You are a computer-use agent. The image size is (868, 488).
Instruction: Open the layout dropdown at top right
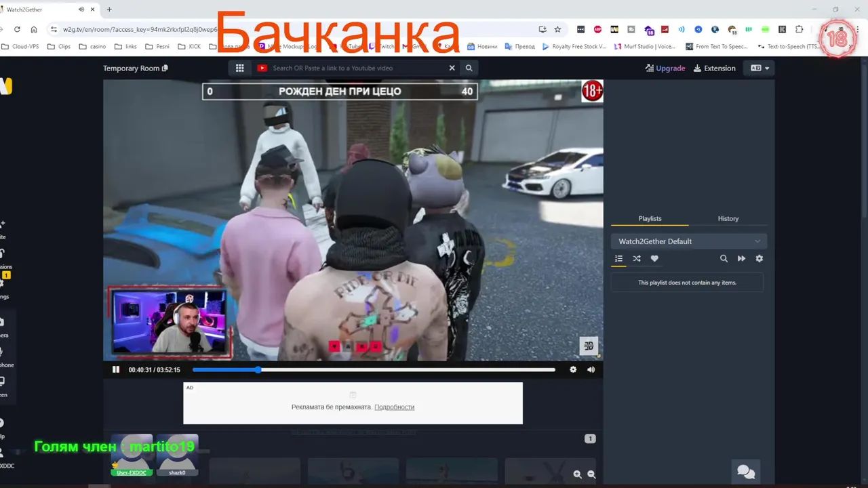(x=759, y=68)
